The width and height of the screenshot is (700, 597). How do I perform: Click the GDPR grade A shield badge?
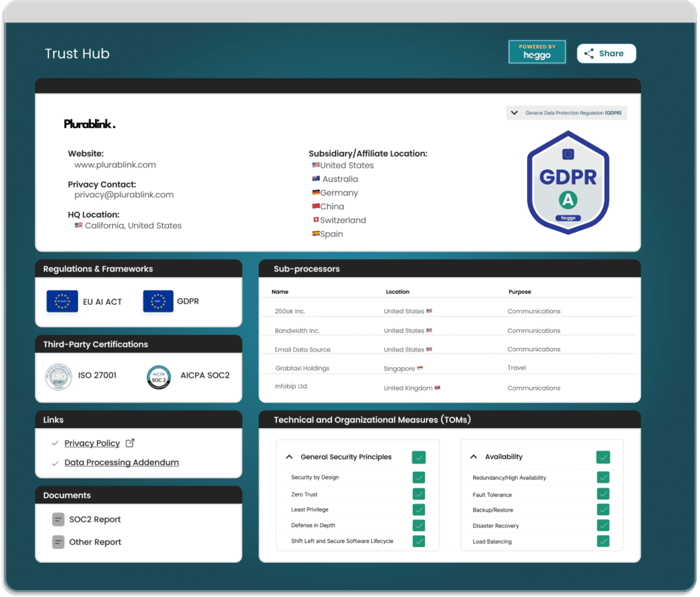tap(568, 183)
